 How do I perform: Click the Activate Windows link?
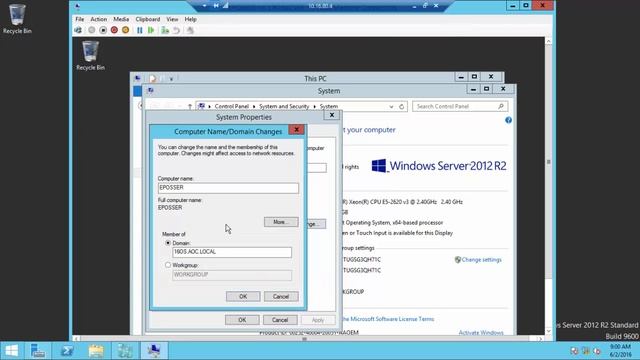[x=481, y=333]
